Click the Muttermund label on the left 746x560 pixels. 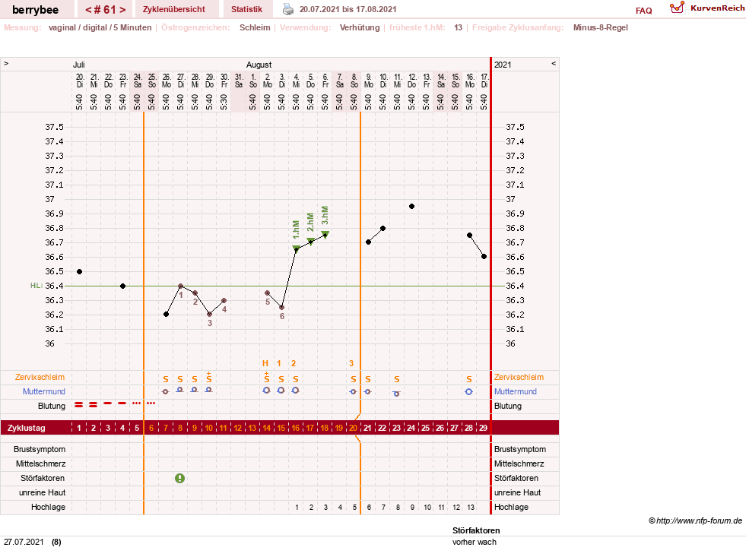coord(44,391)
